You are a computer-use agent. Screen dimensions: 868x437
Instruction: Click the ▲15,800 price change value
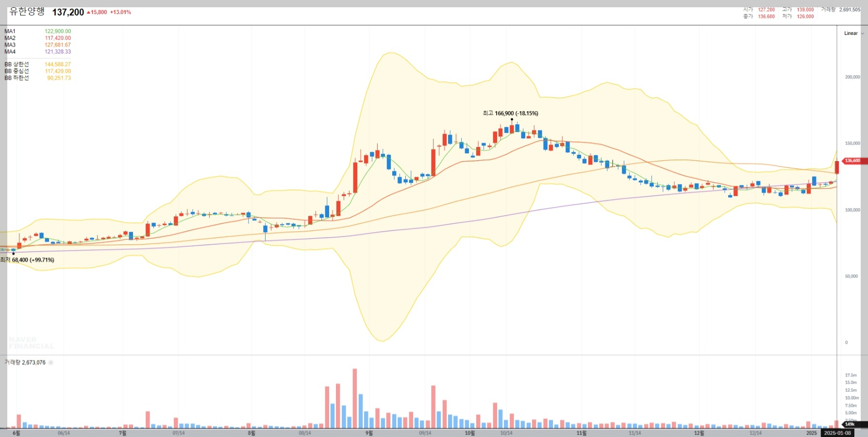pyautogui.click(x=97, y=12)
